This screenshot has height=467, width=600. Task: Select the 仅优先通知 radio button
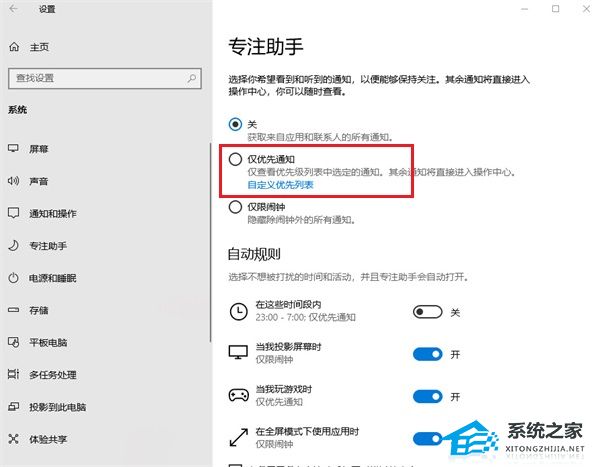[x=235, y=159]
